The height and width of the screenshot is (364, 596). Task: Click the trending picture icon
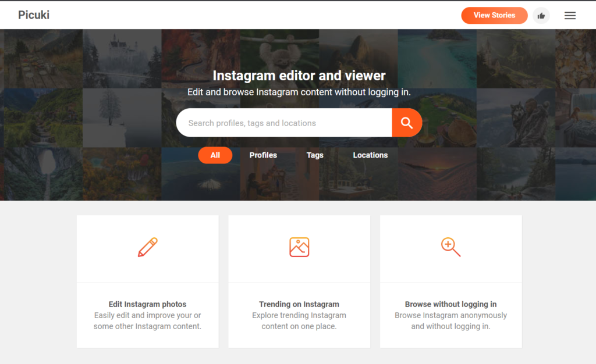(x=299, y=247)
